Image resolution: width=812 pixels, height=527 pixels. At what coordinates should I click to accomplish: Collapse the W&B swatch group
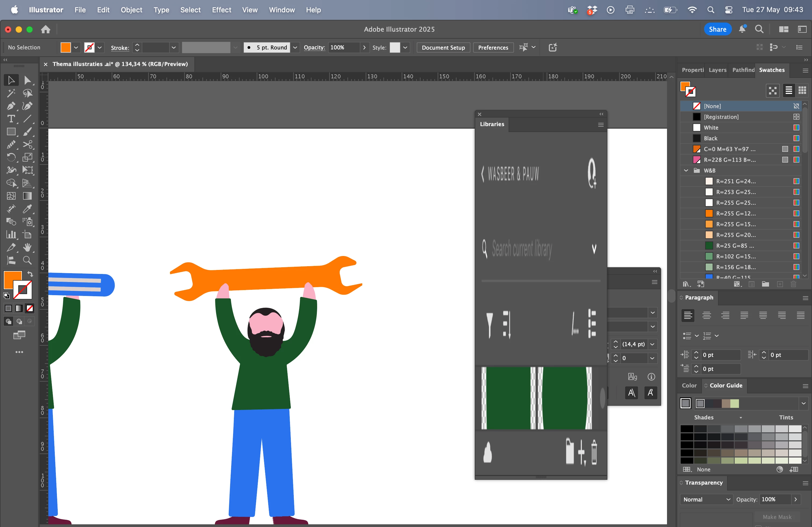pos(686,170)
